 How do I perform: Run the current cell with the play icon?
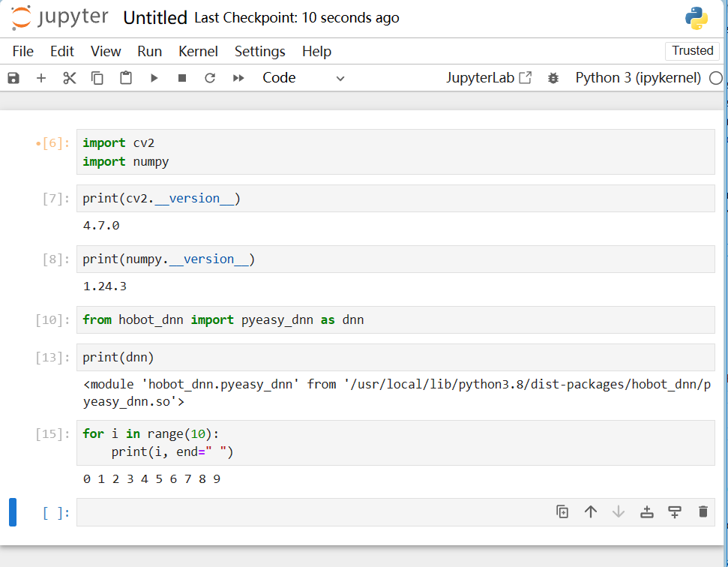point(154,78)
